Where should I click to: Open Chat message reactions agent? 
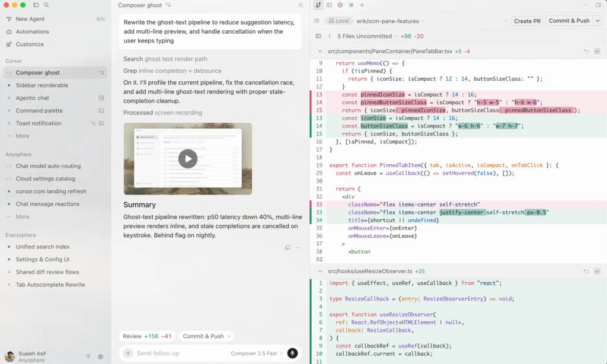55,204
